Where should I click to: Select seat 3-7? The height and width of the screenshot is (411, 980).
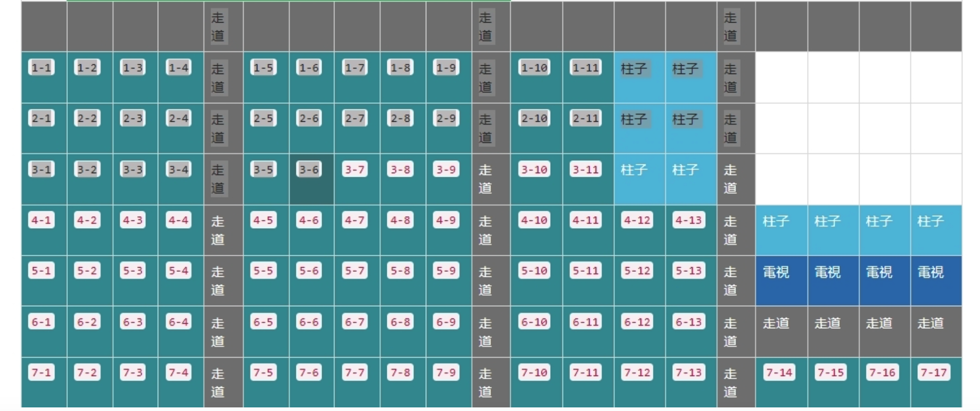[x=354, y=170]
